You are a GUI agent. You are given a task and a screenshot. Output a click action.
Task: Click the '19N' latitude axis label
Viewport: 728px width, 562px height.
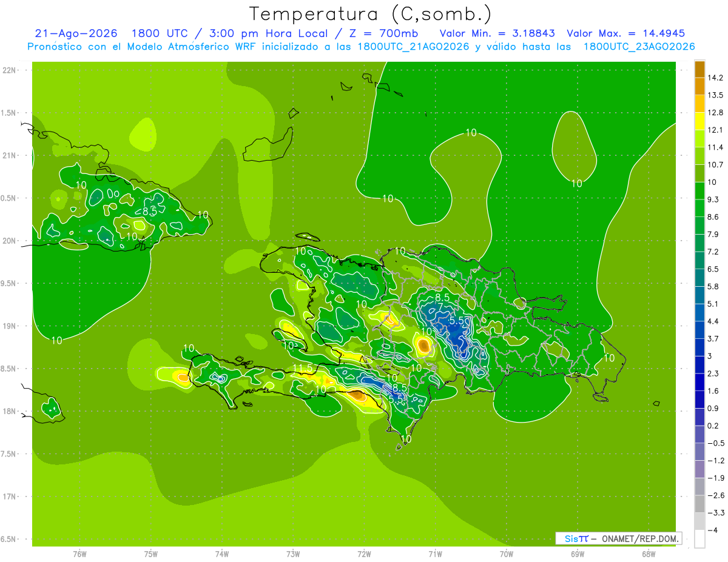point(8,326)
